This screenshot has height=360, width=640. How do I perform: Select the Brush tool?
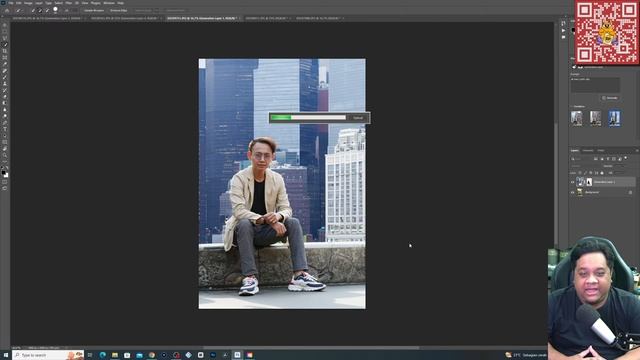(5, 78)
